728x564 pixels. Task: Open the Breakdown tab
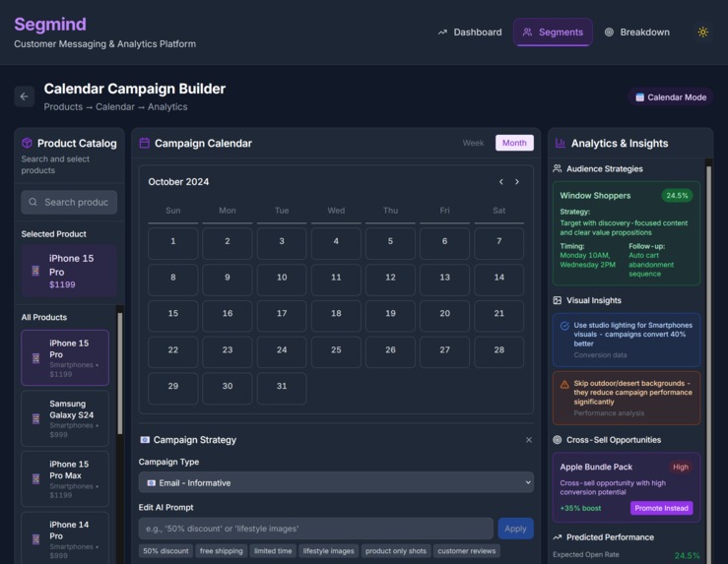(637, 32)
